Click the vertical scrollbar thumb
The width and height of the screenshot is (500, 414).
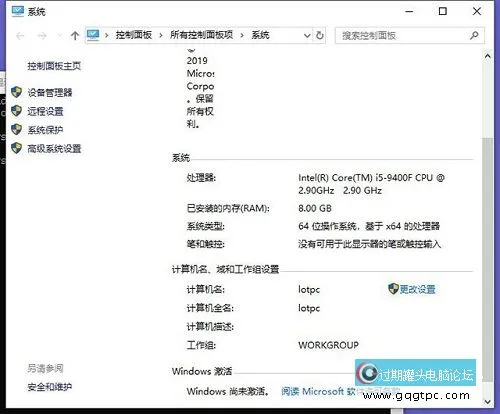click(488, 259)
